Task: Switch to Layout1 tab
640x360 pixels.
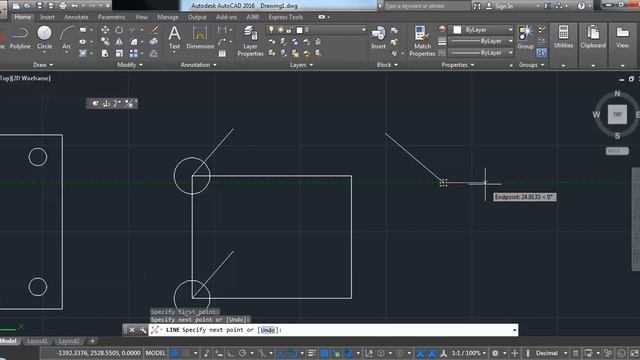Action: coord(37,341)
